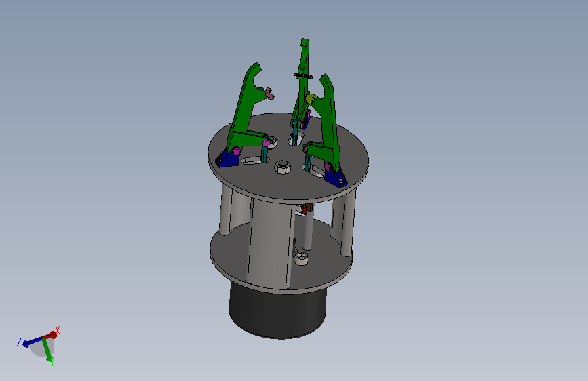Select the center hex nut on top plate
588x381 pixels.
pyautogui.click(x=282, y=167)
